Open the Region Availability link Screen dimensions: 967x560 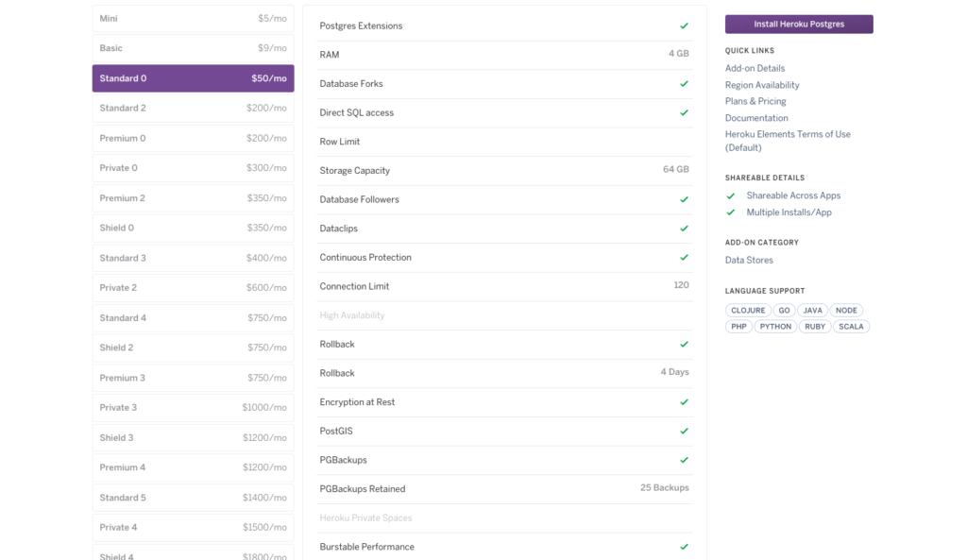tap(762, 85)
